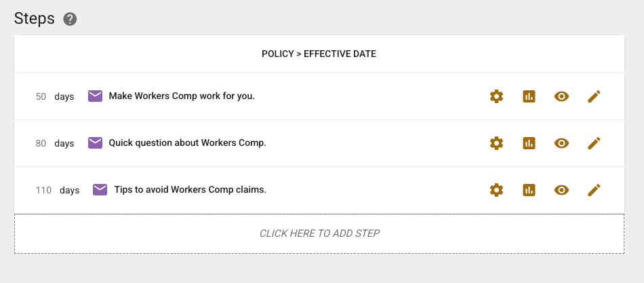Screen dimensions: 644x283
Task: Edit the Make Workers Comp step with pencil
Action: click(x=594, y=96)
